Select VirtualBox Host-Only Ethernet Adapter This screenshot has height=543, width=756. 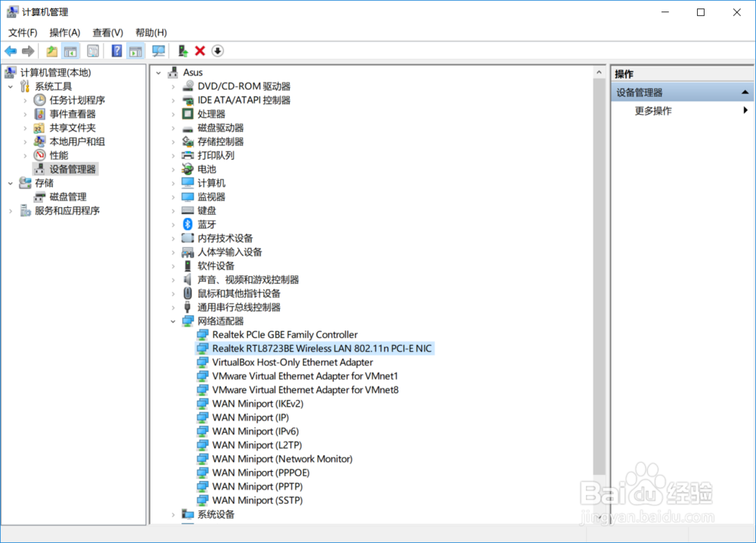[293, 362]
